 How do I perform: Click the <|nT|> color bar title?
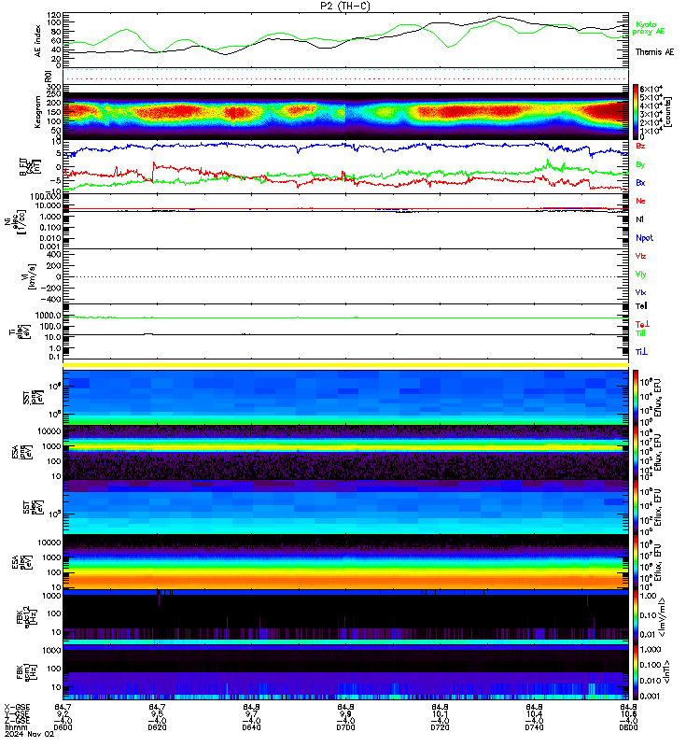coord(666,671)
